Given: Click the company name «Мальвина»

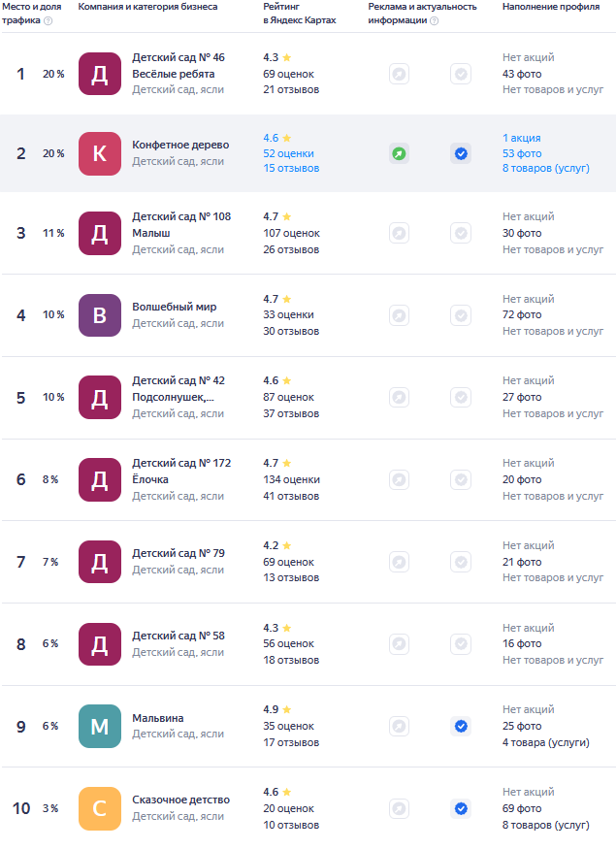Looking at the screenshot, I should (158, 718).
